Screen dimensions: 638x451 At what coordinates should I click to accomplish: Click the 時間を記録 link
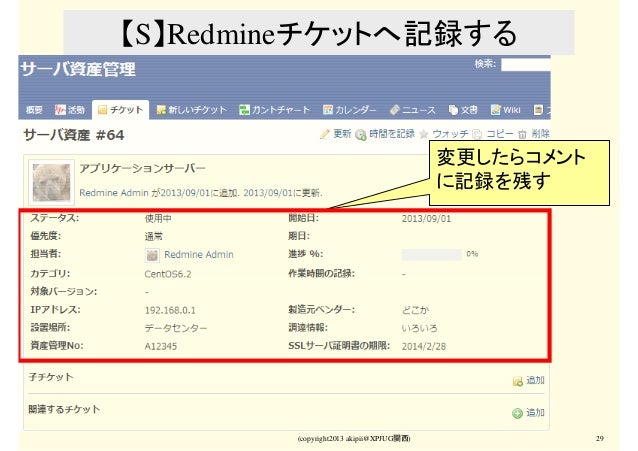pos(392,134)
